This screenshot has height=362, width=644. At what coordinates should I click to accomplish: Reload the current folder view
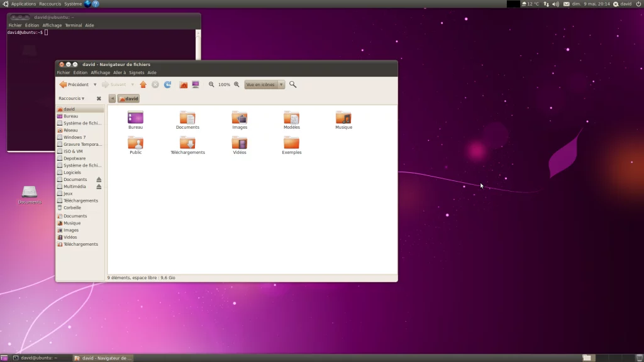168,85
